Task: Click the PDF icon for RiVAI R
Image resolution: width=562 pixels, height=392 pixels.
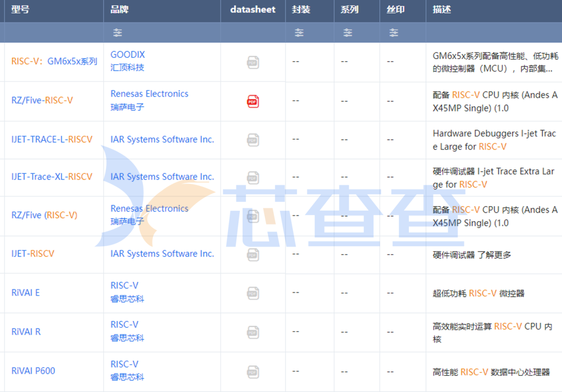Action: (x=253, y=332)
